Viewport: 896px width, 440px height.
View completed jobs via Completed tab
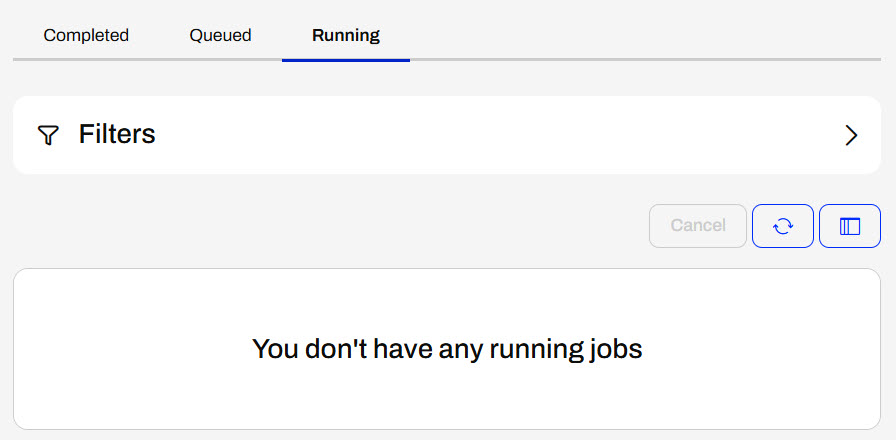click(86, 36)
